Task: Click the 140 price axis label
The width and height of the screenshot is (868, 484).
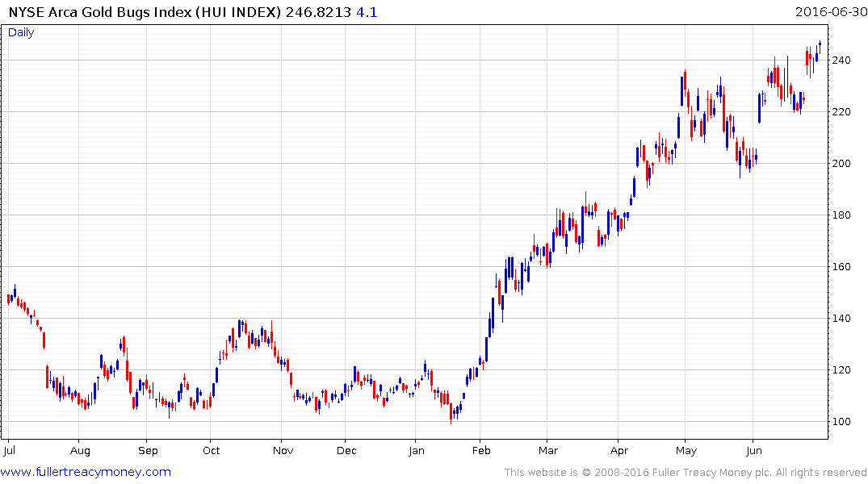Action: point(841,318)
